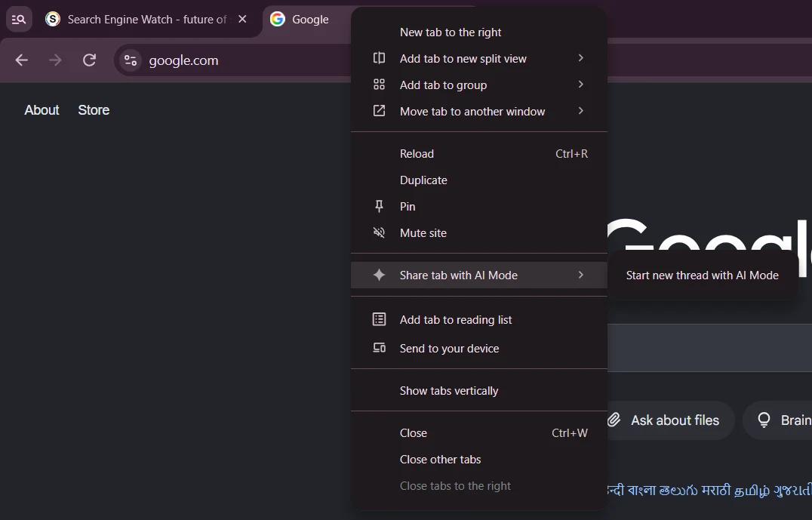Open the Tamil language link
This screenshot has width=812, height=520.
click(x=752, y=491)
